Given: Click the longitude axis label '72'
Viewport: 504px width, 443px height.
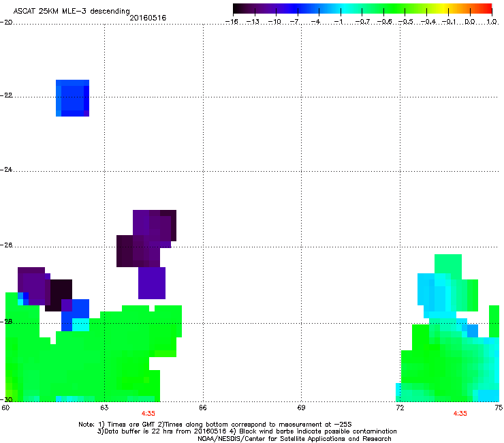Looking at the screenshot, I should click(x=400, y=408).
